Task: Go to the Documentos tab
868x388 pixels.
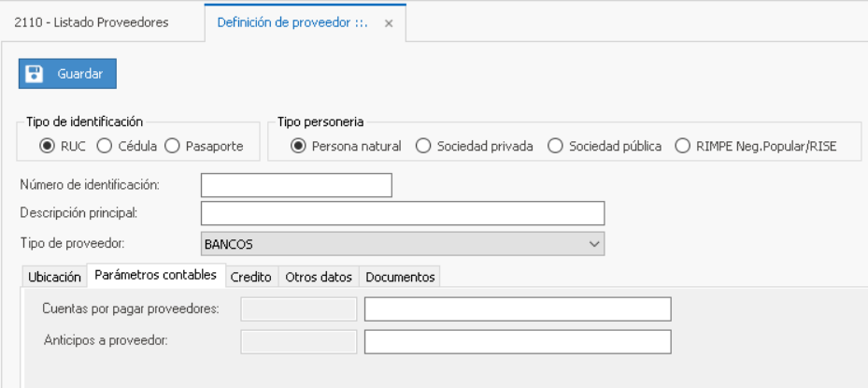Action: point(400,277)
